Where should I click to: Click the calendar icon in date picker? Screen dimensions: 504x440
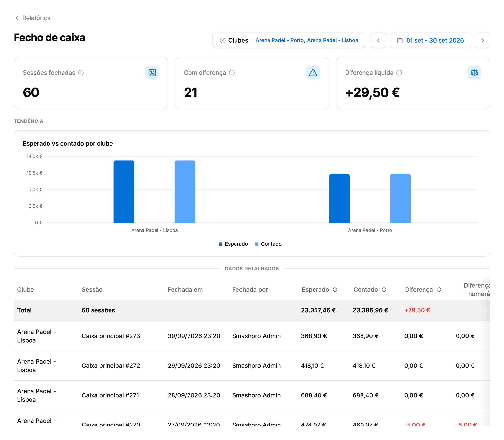coord(400,40)
